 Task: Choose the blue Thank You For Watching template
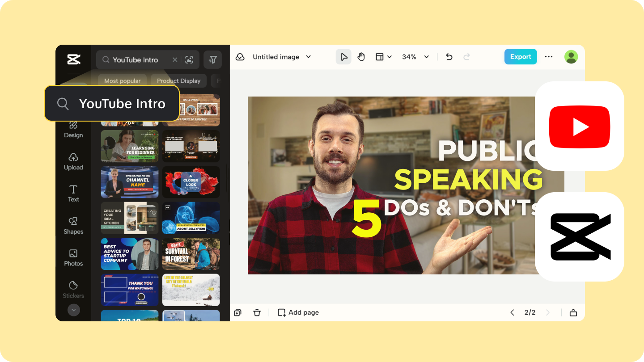[130, 290]
